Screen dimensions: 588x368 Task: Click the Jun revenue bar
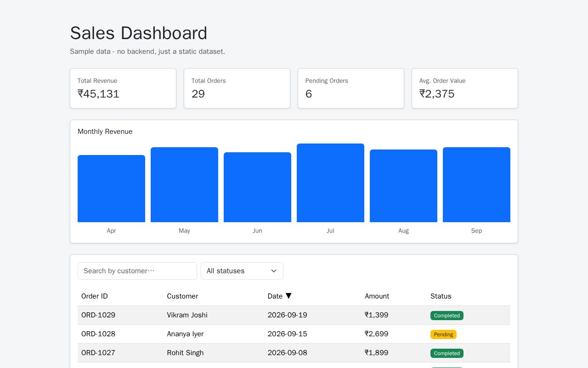[x=257, y=187]
